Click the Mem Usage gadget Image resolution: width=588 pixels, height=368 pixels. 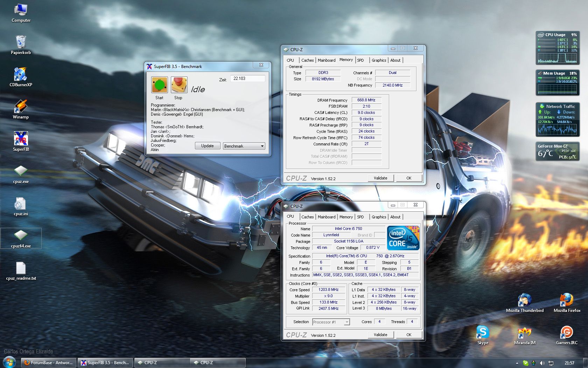coord(558,83)
